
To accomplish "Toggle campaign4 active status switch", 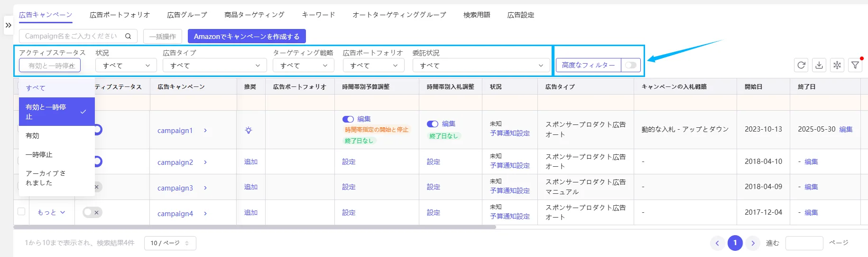I will [x=92, y=212].
